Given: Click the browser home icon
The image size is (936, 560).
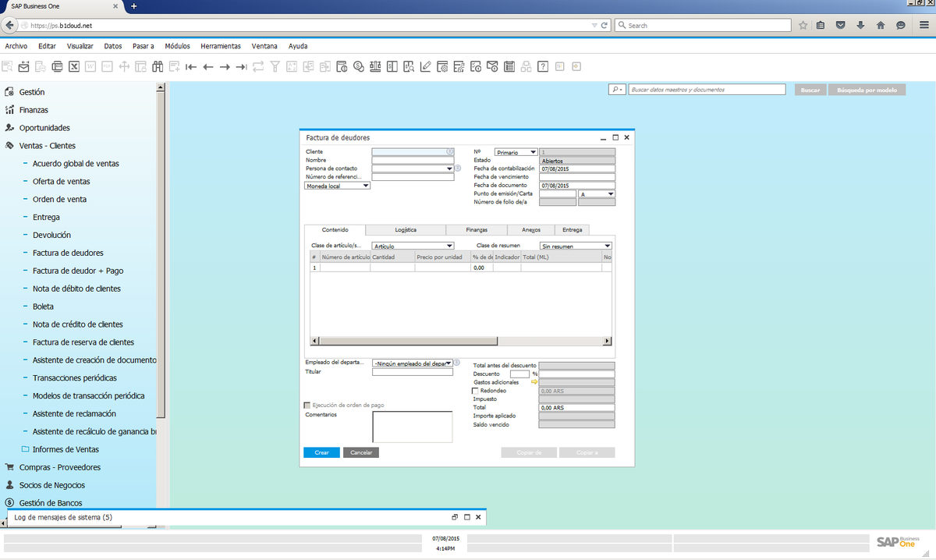Looking at the screenshot, I should click(881, 26).
